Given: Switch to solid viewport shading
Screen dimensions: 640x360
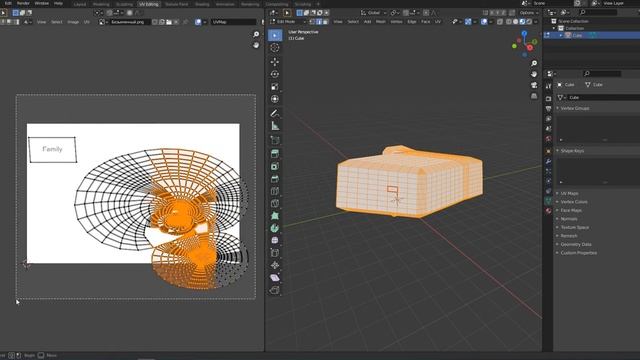Looking at the screenshot, I should (516, 22).
